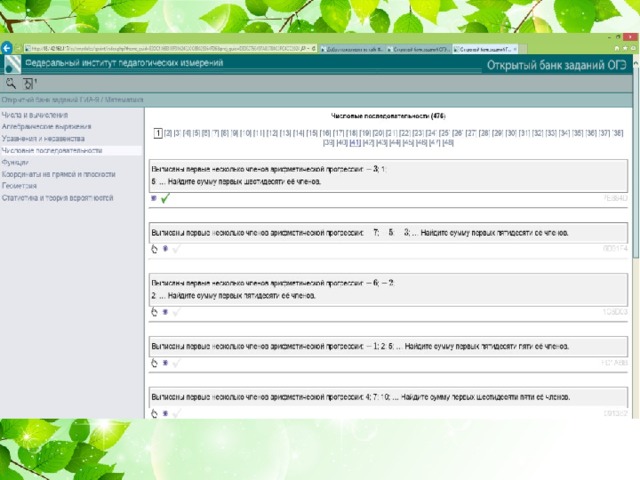Click the scrollbar up arrow
The image size is (640, 480).
(x=636, y=63)
